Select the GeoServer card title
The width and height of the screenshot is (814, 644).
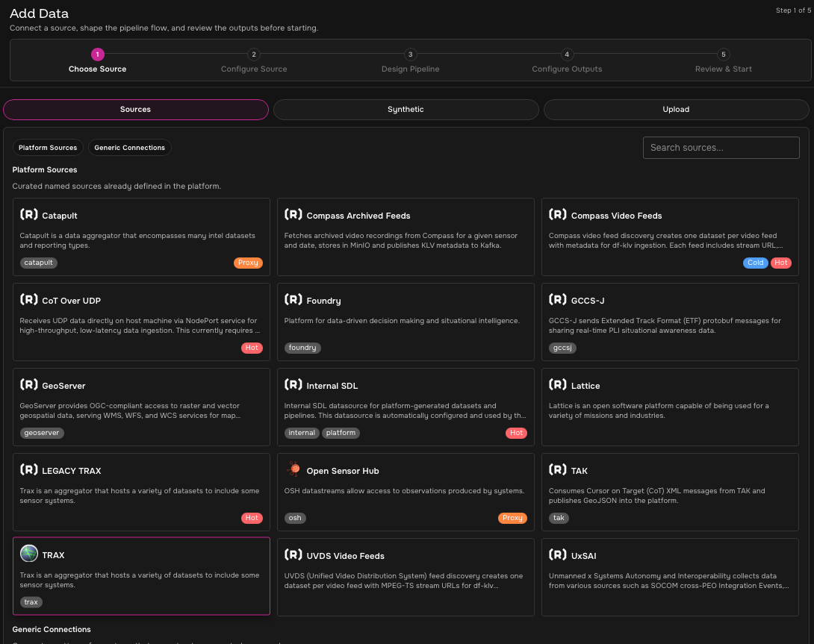pyautogui.click(x=63, y=386)
